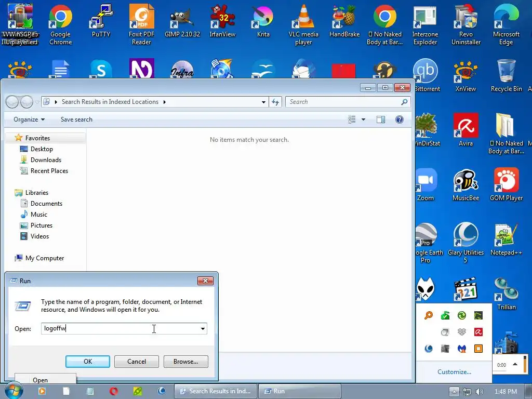Screen dimensions: 532x399
Task: Expand the Run dialog Open combo arrow
Action: [203, 328]
